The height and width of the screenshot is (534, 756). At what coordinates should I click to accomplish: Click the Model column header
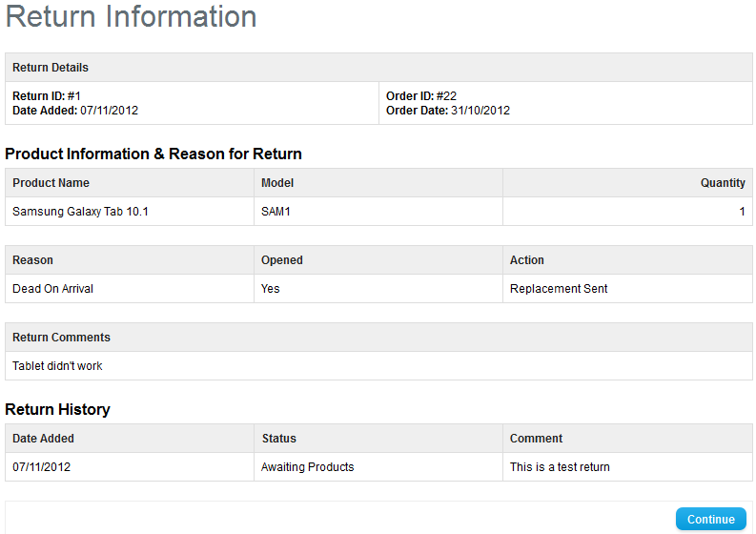[x=277, y=183]
